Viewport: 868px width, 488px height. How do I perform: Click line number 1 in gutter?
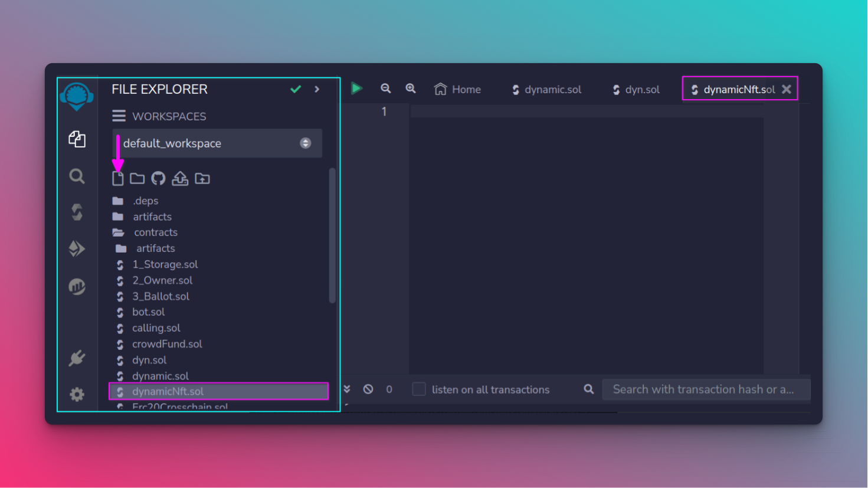click(x=384, y=112)
